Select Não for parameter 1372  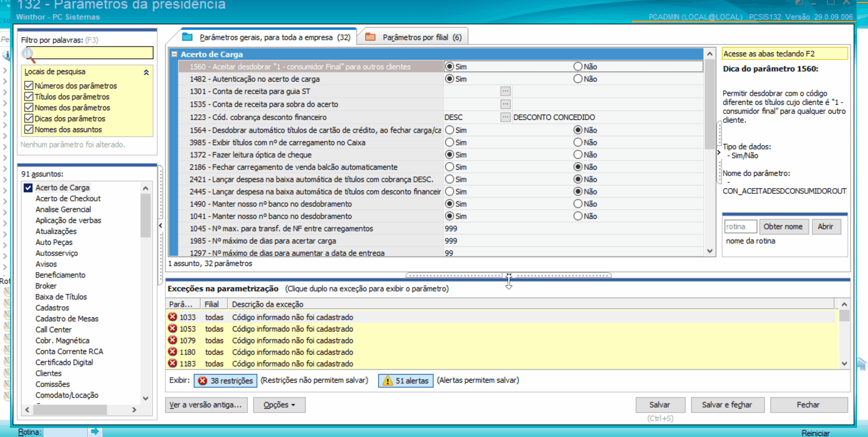(578, 155)
